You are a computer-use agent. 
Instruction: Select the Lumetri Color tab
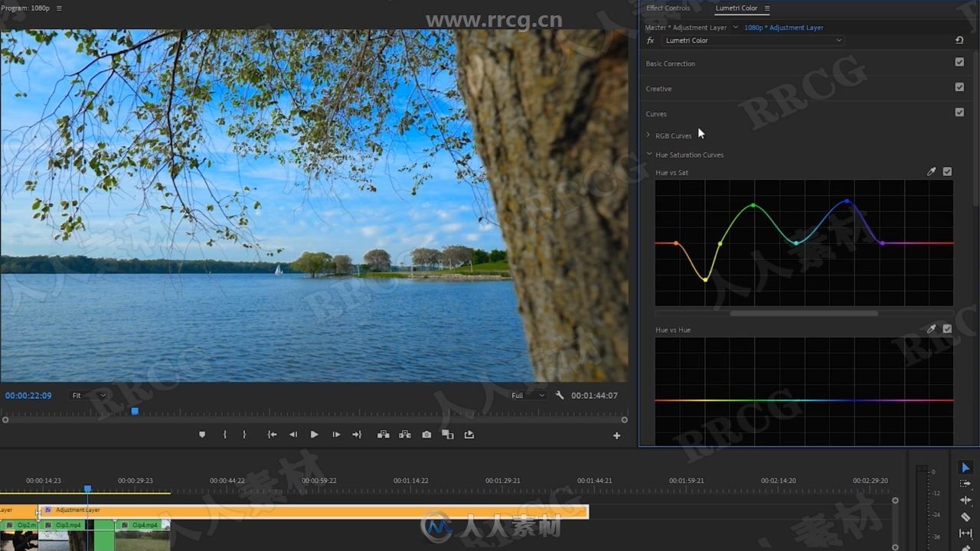pos(737,8)
